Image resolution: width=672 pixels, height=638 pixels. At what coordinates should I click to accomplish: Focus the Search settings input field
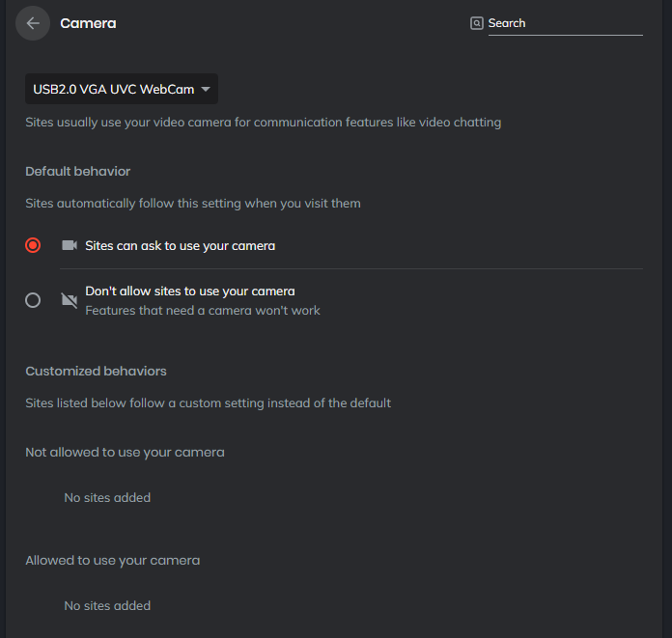(564, 23)
